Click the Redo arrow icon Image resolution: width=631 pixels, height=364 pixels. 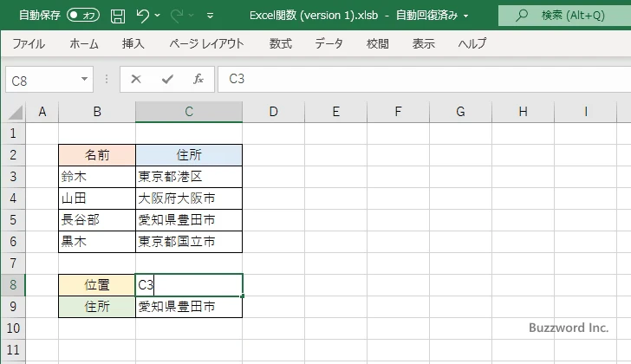click(176, 16)
